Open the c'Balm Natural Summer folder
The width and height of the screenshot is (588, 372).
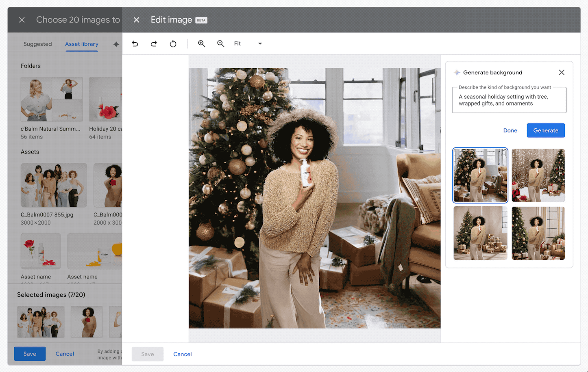pos(52,99)
